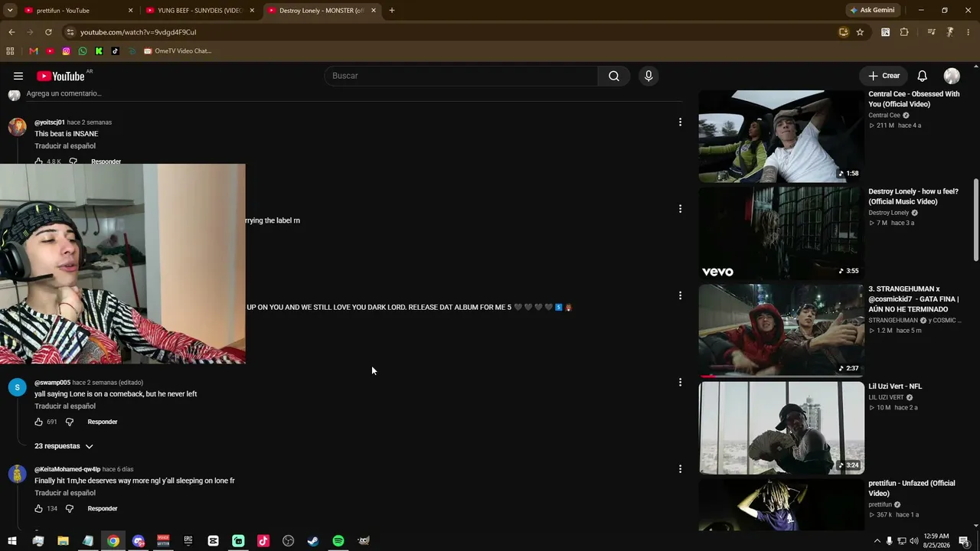Open the Instagram bookmark
Image resolution: width=980 pixels, height=551 pixels.
pos(67,51)
